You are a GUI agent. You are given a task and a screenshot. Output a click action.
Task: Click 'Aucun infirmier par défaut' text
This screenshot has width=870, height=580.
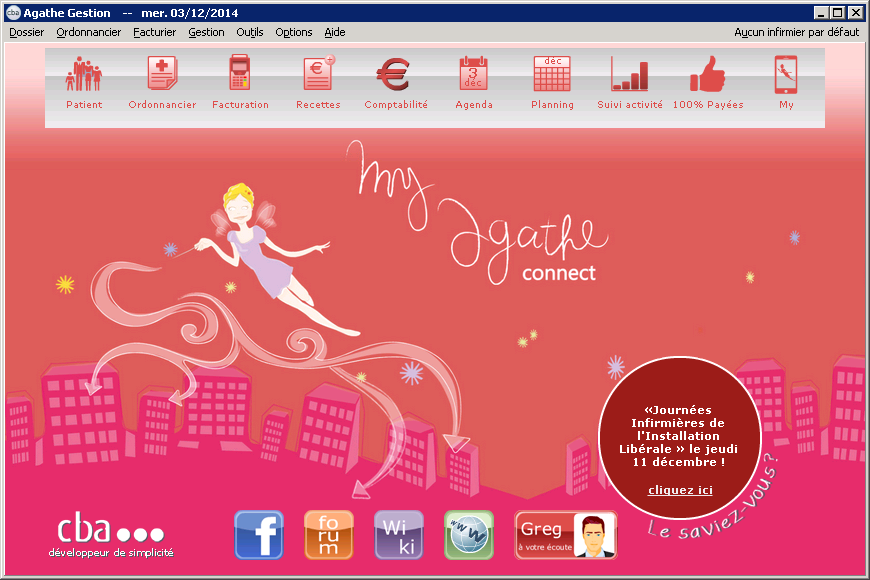coord(796,32)
